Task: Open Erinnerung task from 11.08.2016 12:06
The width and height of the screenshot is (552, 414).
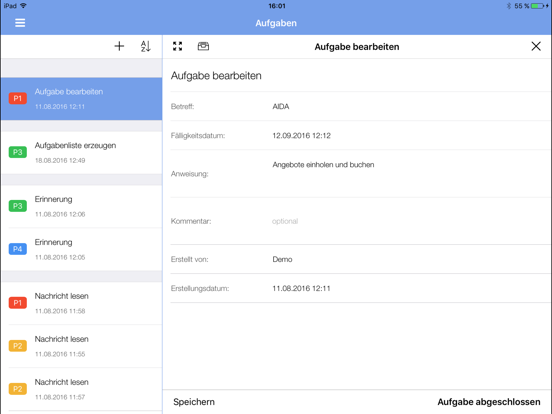Action: pos(82,207)
